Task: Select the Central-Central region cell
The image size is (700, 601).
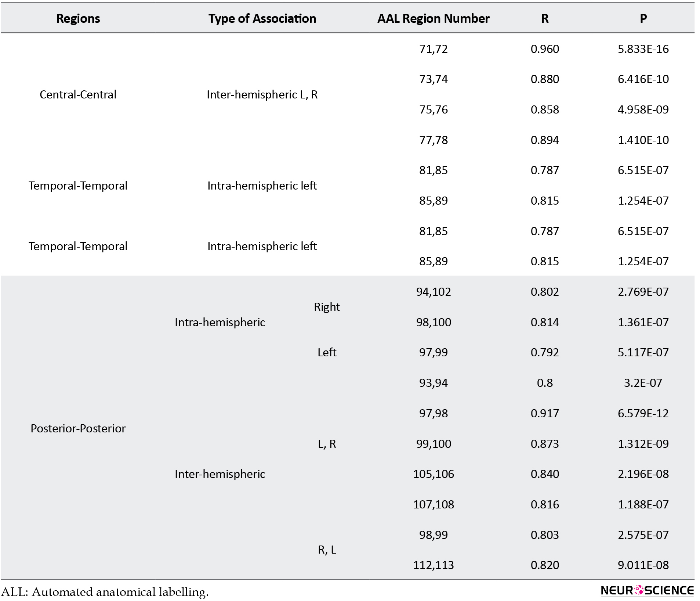Action: click(x=78, y=94)
